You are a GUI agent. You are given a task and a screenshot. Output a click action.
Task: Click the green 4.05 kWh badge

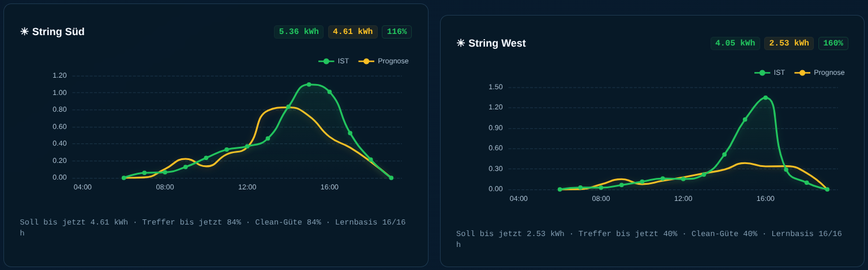tap(735, 43)
